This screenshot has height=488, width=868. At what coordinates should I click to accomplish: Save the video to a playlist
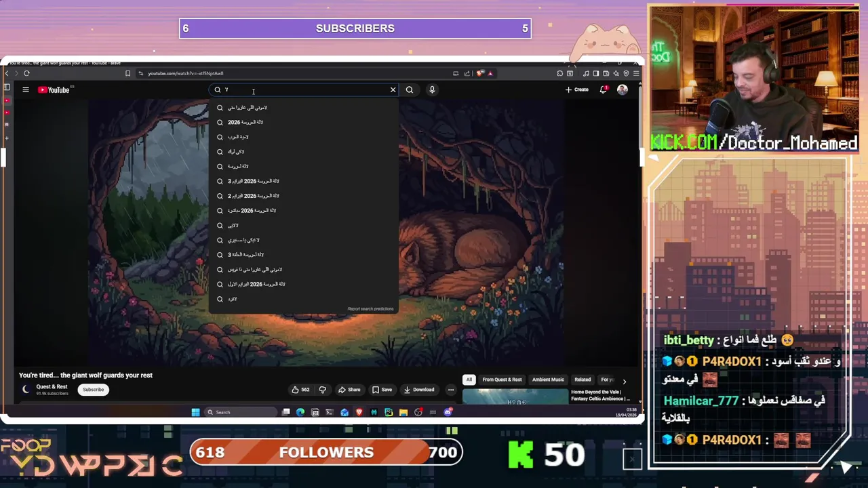click(382, 390)
